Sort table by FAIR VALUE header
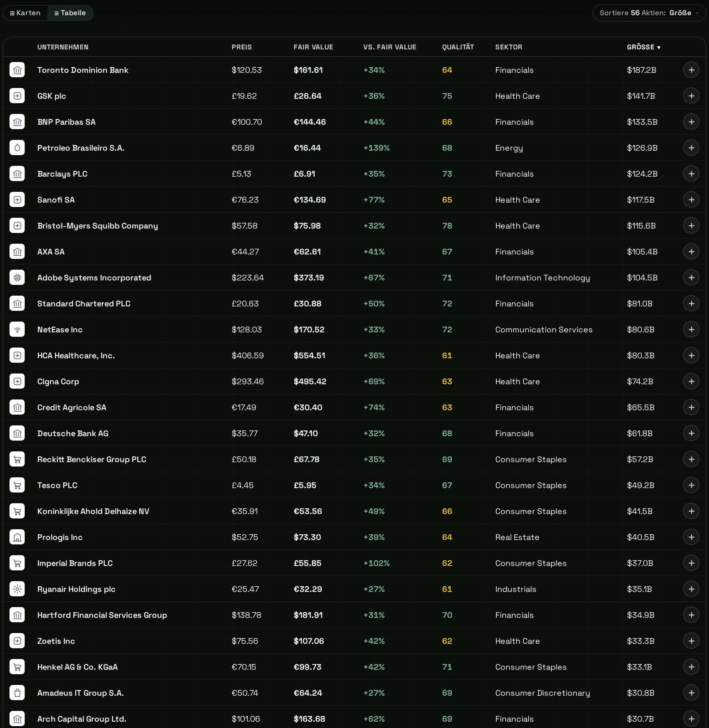The image size is (709, 728). tap(313, 47)
